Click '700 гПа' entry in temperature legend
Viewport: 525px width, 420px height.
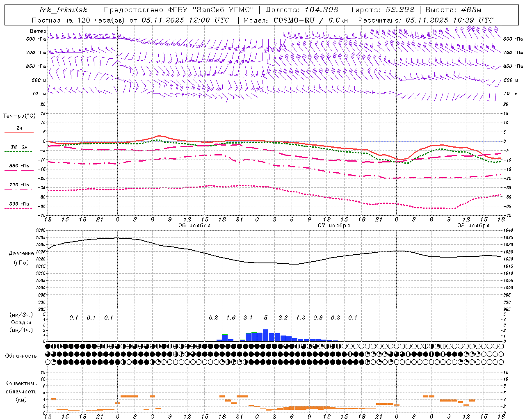[x=19, y=185]
